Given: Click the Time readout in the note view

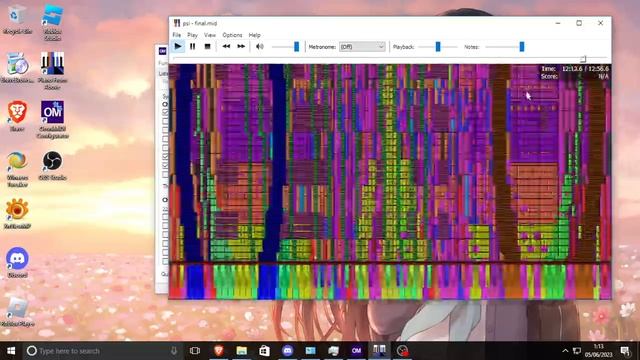Looking at the screenshot, I should coord(575,69).
